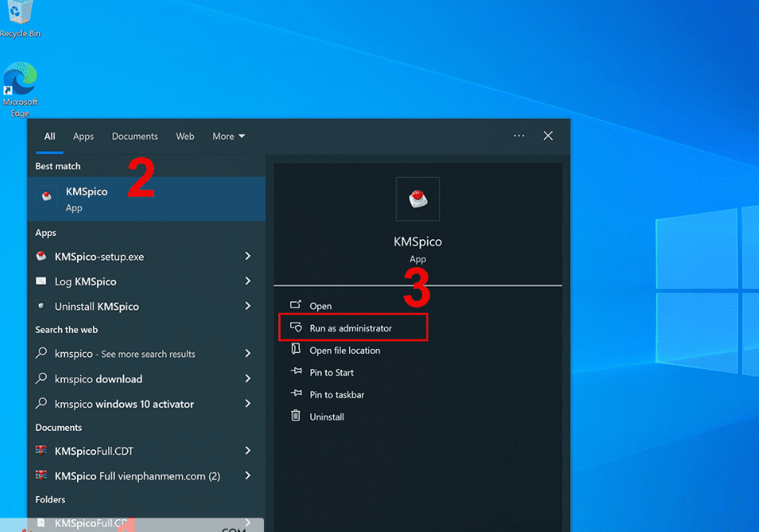Select Run as administrator in the preview pane
Screen dimensions: 759x532
tap(351, 328)
